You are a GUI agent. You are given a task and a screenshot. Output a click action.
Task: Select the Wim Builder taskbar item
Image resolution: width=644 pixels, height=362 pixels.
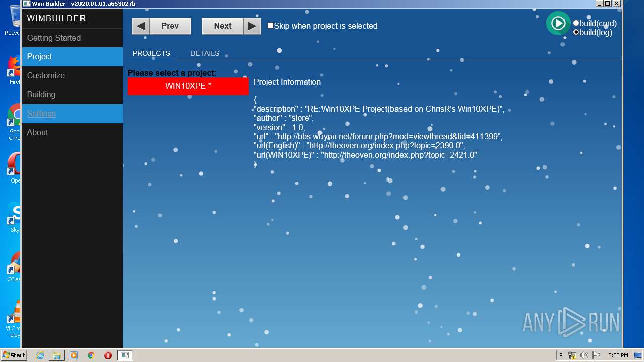125,355
